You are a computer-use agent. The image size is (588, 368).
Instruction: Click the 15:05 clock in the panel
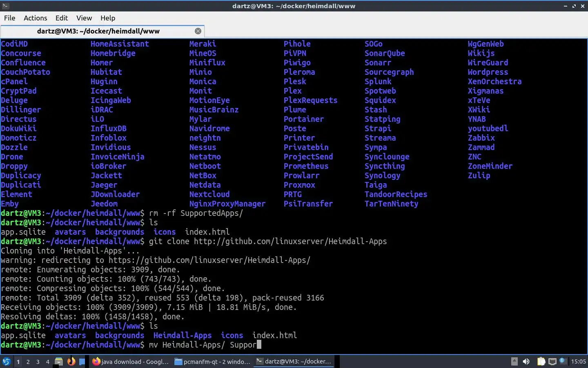tap(578, 361)
